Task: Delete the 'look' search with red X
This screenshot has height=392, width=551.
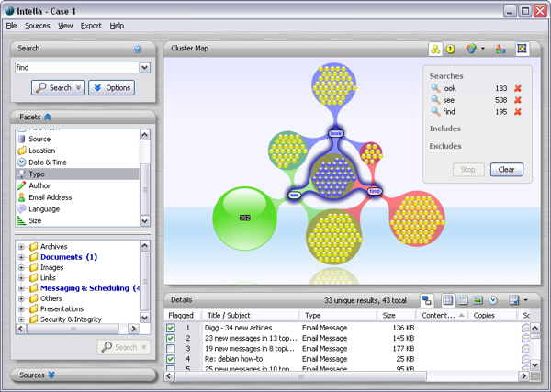Action: pos(518,88)
